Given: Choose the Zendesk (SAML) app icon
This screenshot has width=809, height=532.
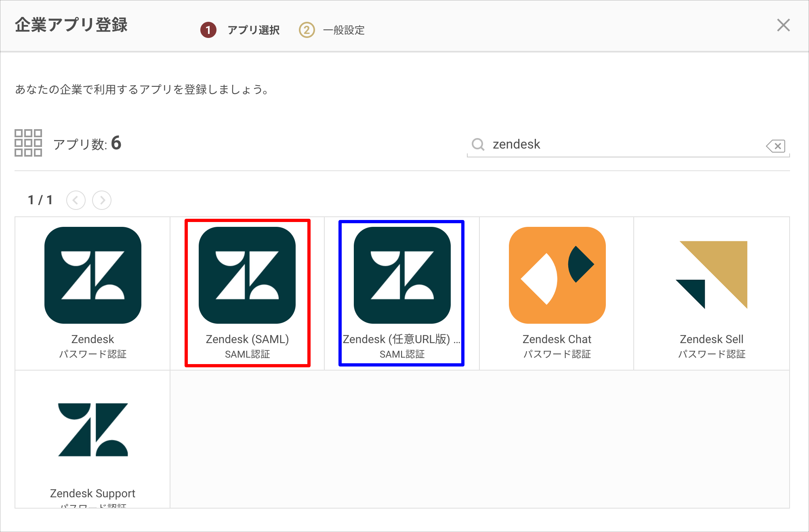Looking at the screenshot, I should coord(247,275).
